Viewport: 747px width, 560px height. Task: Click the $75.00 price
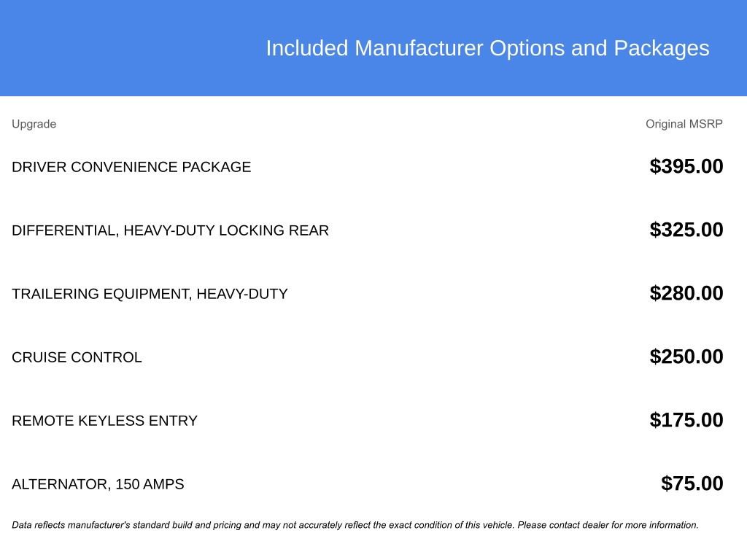(x=692, y=483)
